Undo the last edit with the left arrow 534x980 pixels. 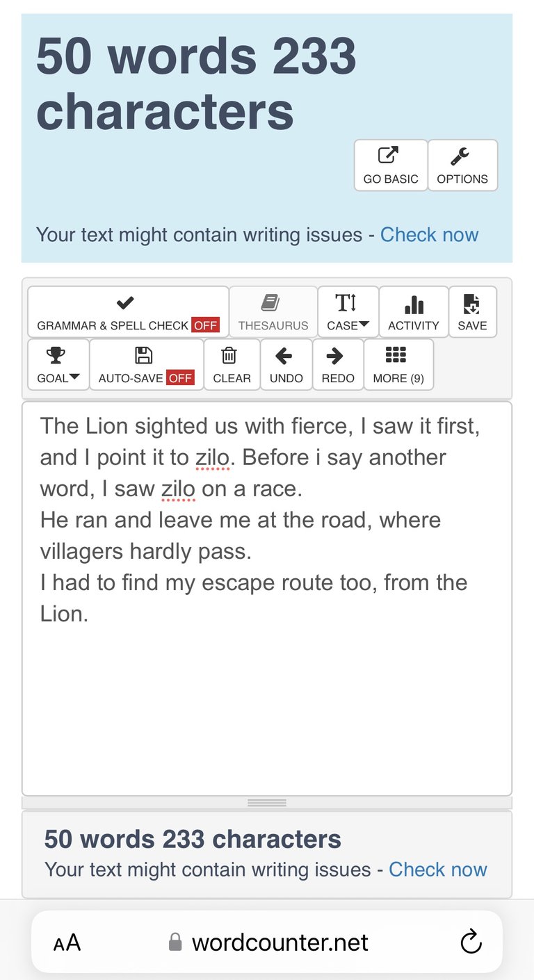(x=286, y=365)
